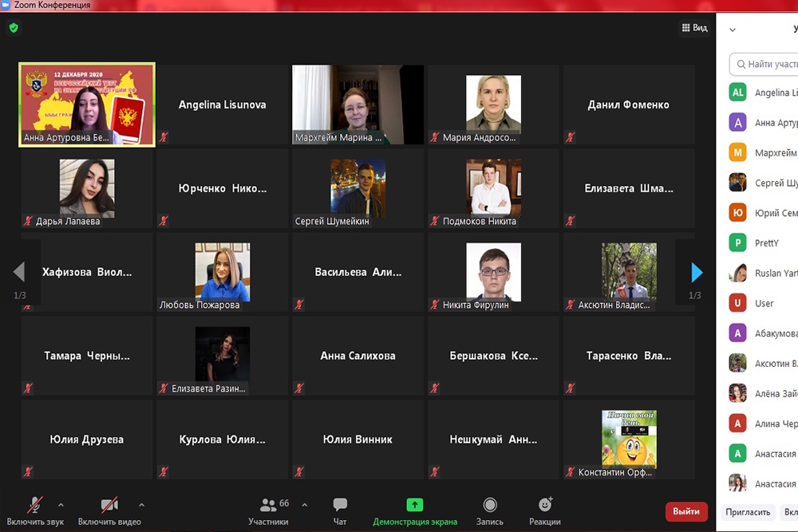This screenshot has height=532, width=798.
Task: Click the Найти участника search field
Action: 764,64
